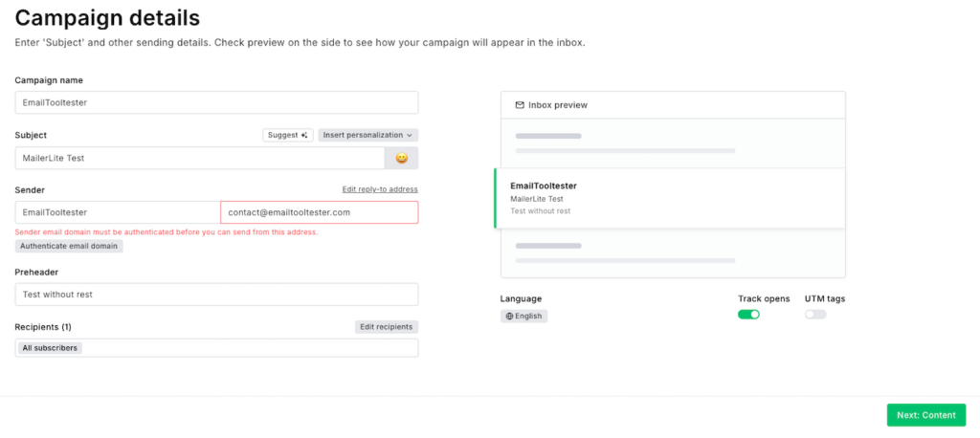Proceed with Next: Content button
Screen dimensions: 980x438
(x=925, y=415)
